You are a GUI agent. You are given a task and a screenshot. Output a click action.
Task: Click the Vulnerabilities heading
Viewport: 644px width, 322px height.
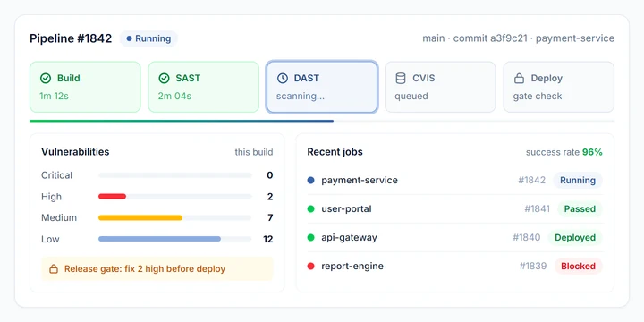(x=75, y=152)
